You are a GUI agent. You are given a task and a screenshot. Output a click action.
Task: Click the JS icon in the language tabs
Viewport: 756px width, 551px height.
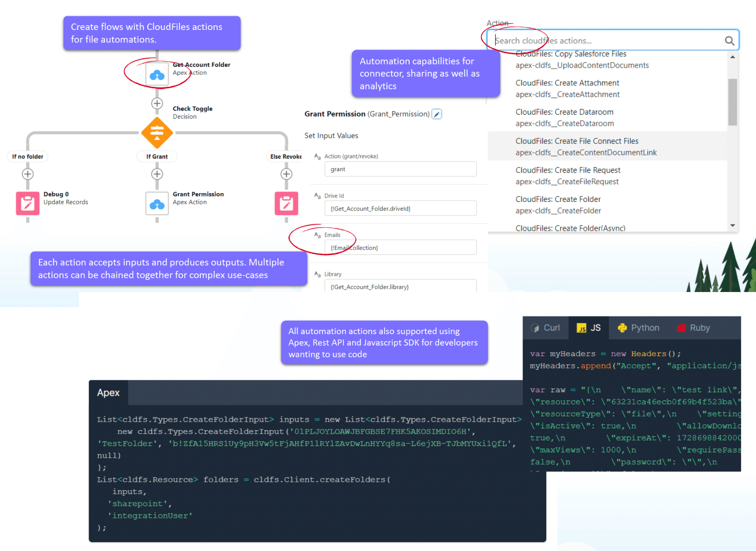(582, 327)
